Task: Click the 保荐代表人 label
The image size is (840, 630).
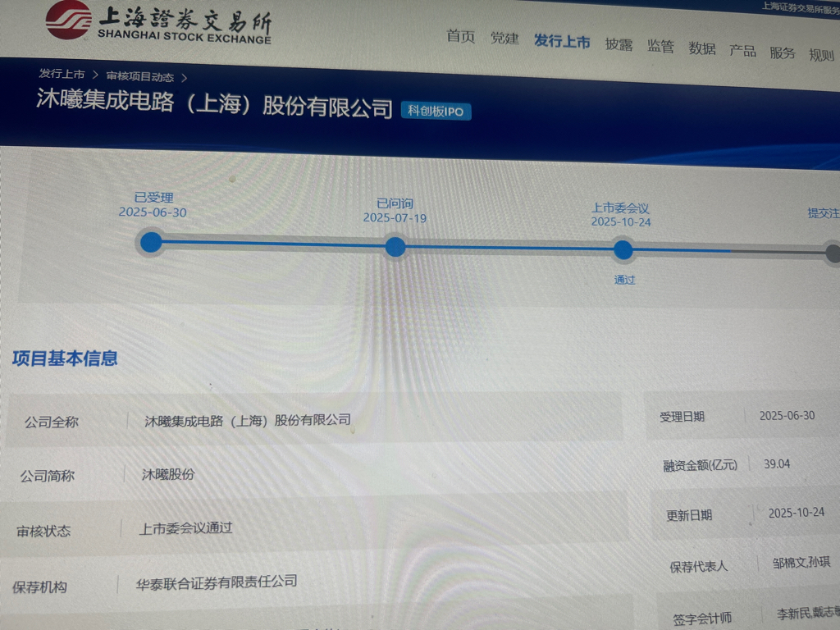Action: coord(699,566)
